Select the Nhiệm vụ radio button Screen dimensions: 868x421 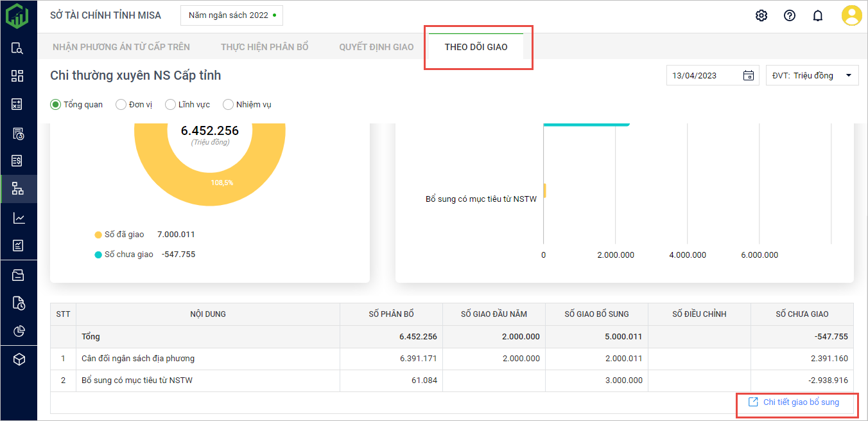click(228, 105)
